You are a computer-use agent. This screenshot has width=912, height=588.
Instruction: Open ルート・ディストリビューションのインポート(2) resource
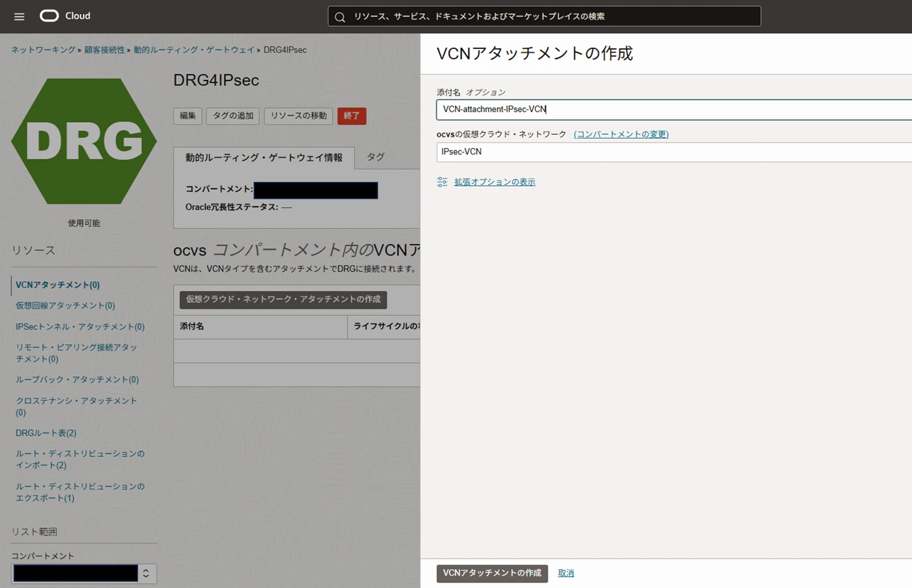(x=80, y=459)
